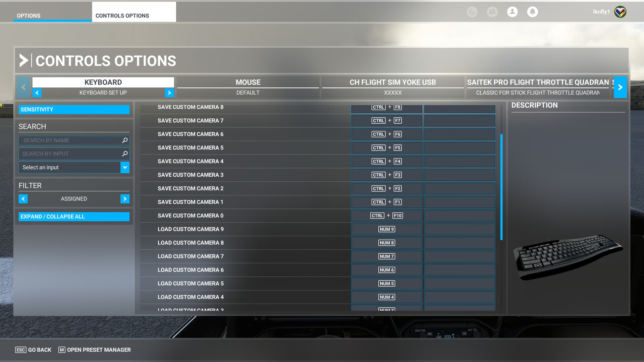The image size is (644, 362).
Task: Click the KEYBOARD tab
Action: [103, 82]
